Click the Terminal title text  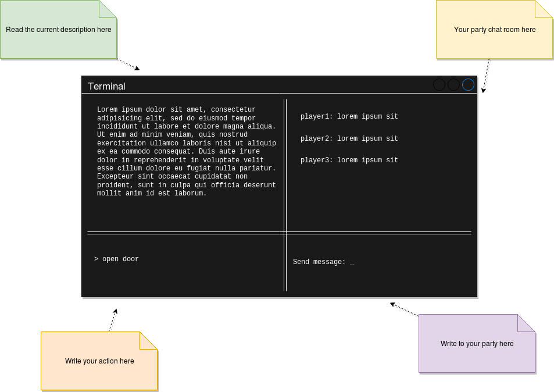click(x=107, y=86)
